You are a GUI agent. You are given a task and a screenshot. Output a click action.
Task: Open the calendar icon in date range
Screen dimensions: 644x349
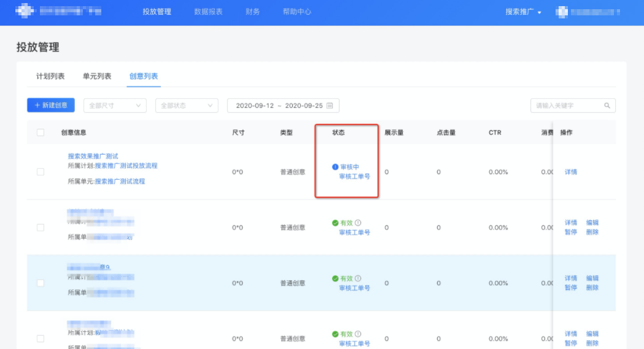pyautogui.click(x=330, y=105)
